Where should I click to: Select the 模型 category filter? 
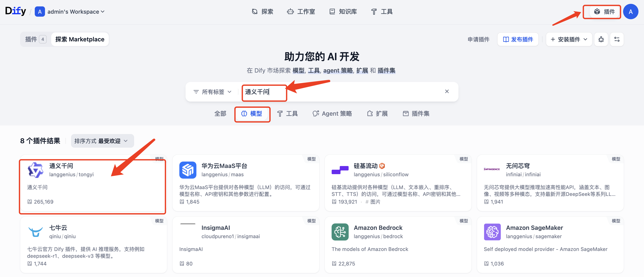[x=252, y=114]
